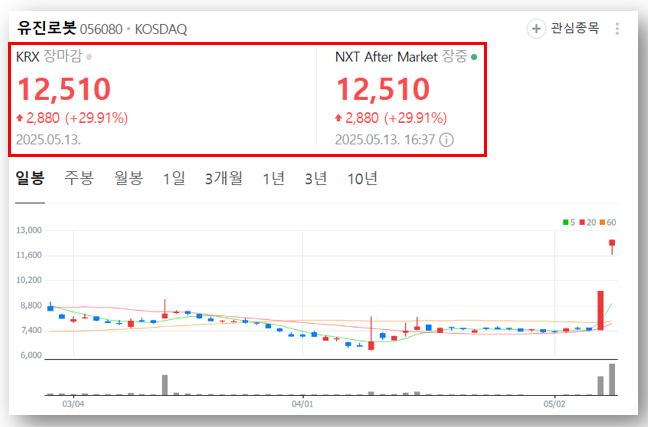Click the 7,400 price axis label
Image resolution: width=648 pixels, height=427 pixels.
click(31, 330)
